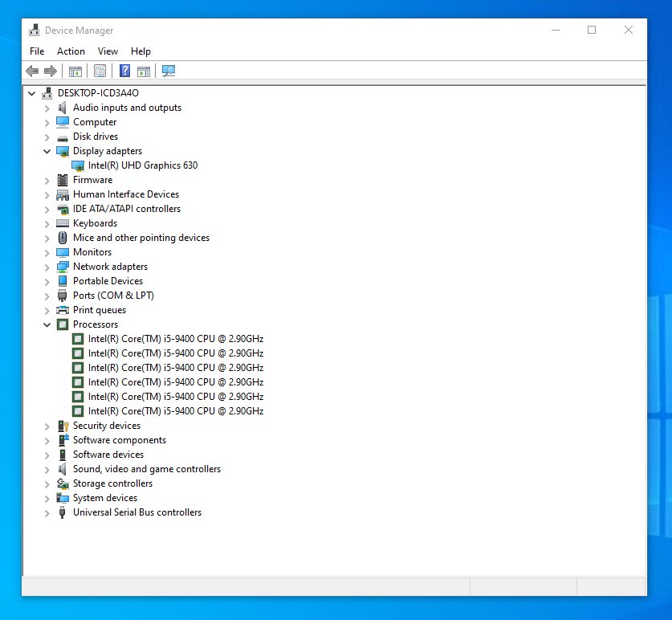Collapse the Display adapters category
672x620 pixels.
(x=47, y=151)
